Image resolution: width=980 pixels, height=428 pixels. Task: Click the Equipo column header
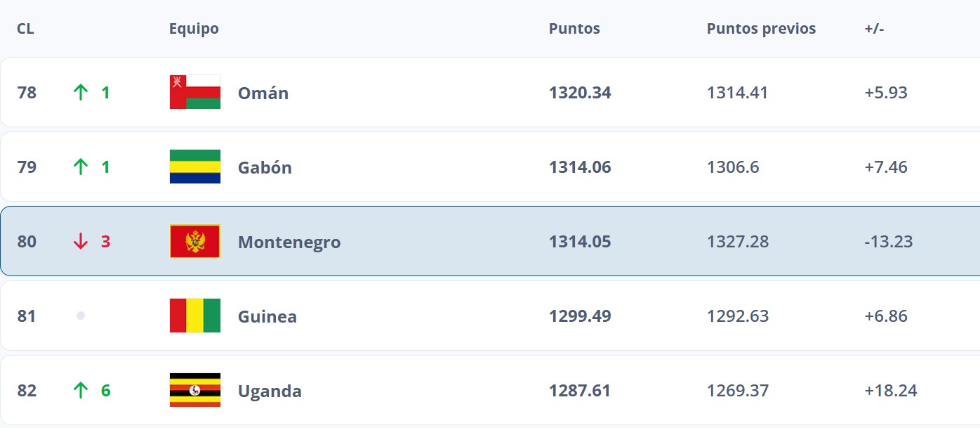click(194, 29)
